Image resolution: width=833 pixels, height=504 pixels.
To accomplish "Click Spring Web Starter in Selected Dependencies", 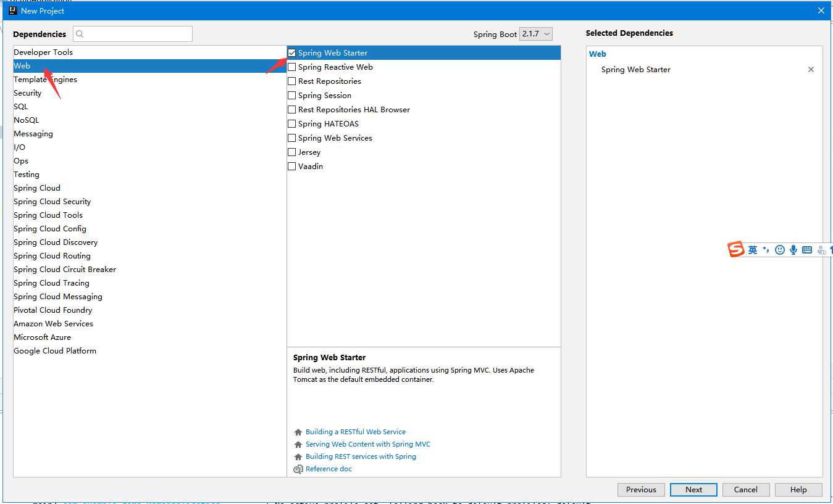I will coord(636,70).
